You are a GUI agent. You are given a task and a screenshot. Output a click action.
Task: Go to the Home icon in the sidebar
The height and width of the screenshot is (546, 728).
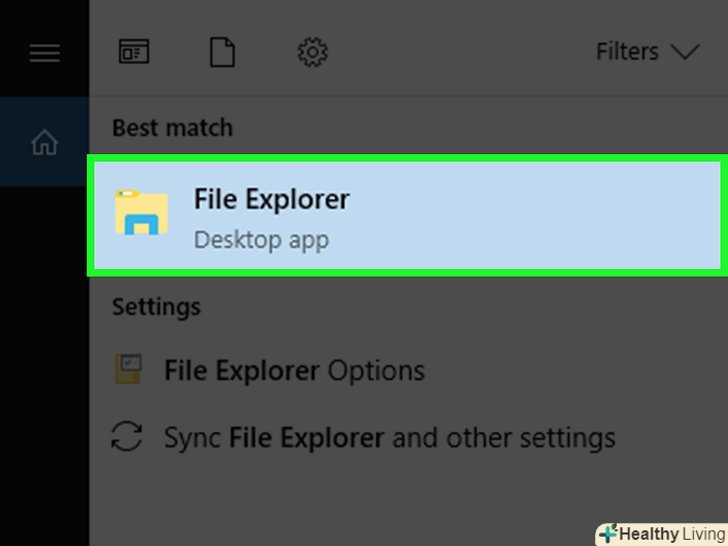point(44,143)
